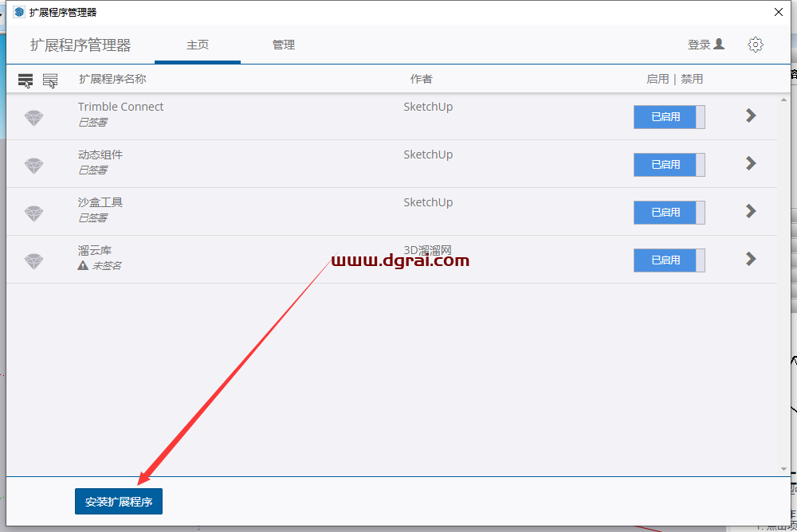
Task: Expand the 溜云库 details chevron
Action: [x=751, y=259]
